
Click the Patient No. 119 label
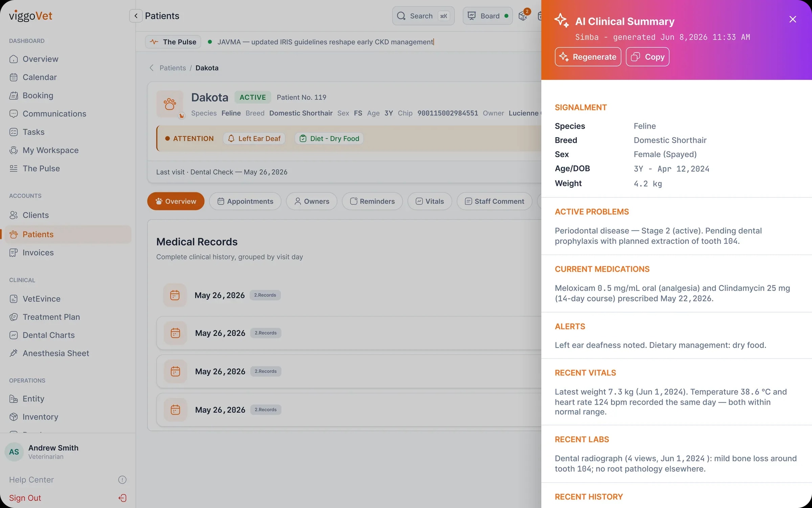[301, 98]
